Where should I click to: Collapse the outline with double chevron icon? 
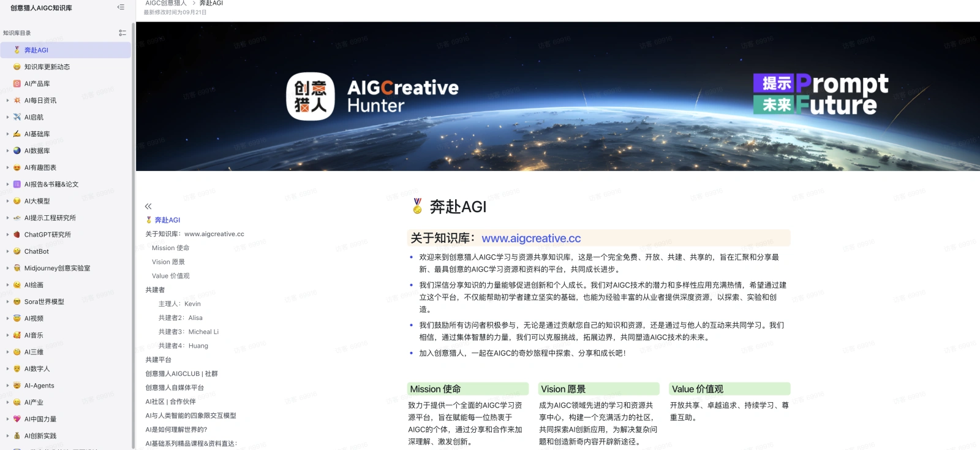148,207
